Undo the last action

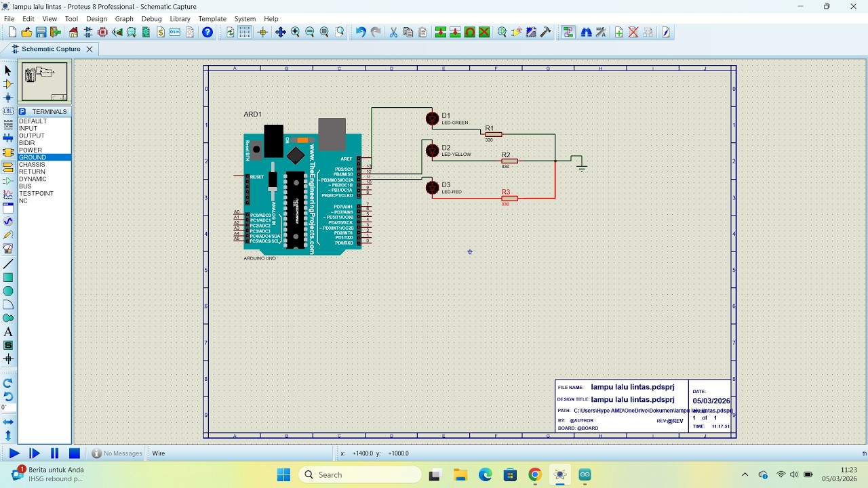point(361,32)
